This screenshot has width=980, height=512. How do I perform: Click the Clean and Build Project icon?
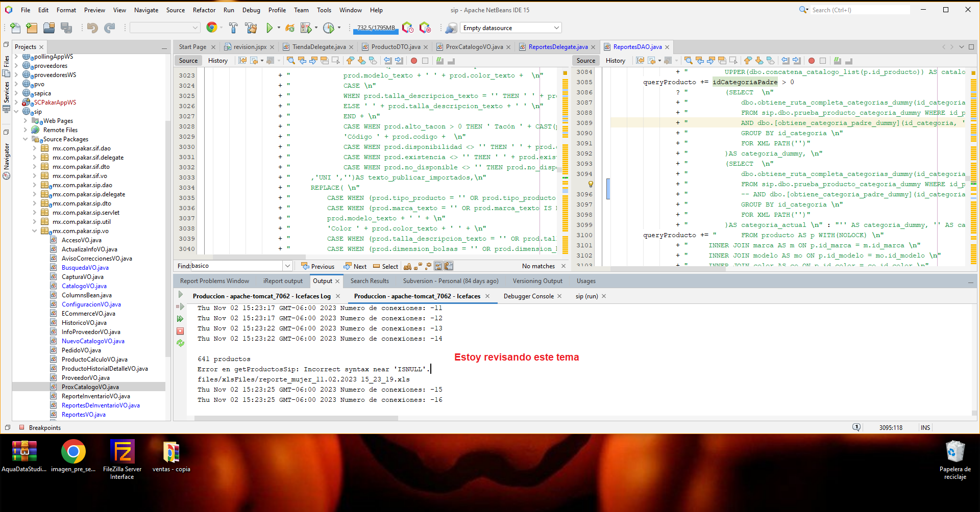(251, 28)
